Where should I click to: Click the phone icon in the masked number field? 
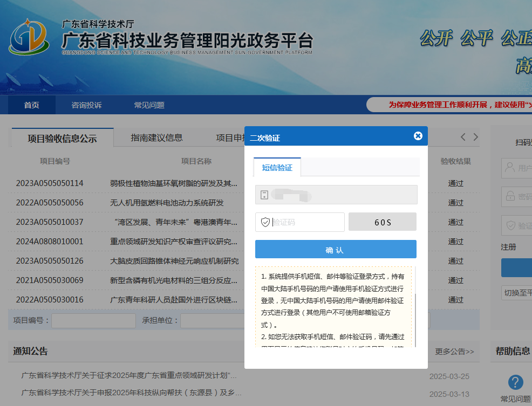(x=264, y=195)
